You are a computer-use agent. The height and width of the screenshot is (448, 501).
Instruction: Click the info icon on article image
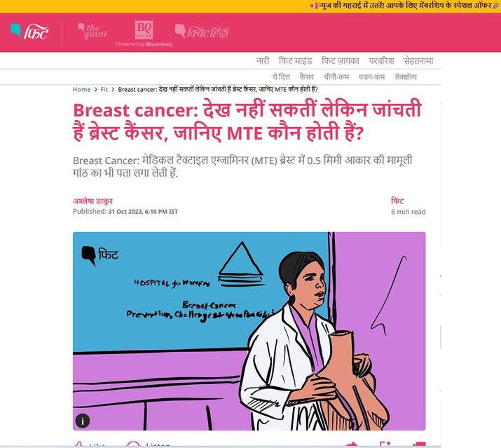83,421
